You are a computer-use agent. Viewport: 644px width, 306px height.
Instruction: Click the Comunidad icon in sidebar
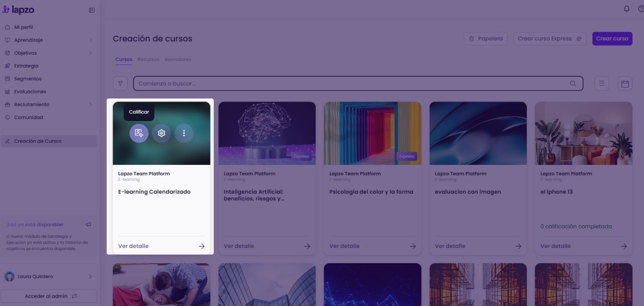point(8,118)
